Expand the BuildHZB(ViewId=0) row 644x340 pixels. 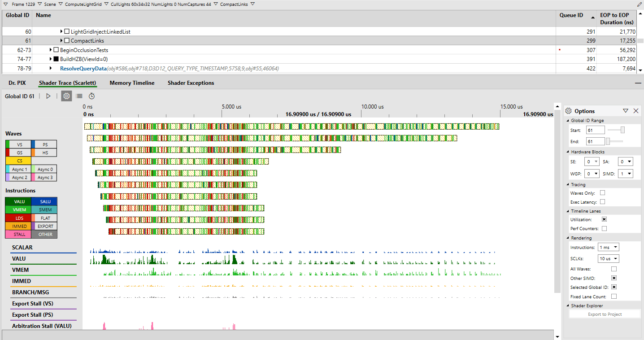[x=51, y=59]
